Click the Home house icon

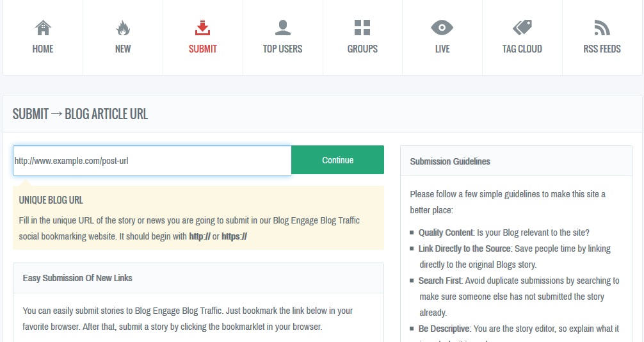[43, 28]
